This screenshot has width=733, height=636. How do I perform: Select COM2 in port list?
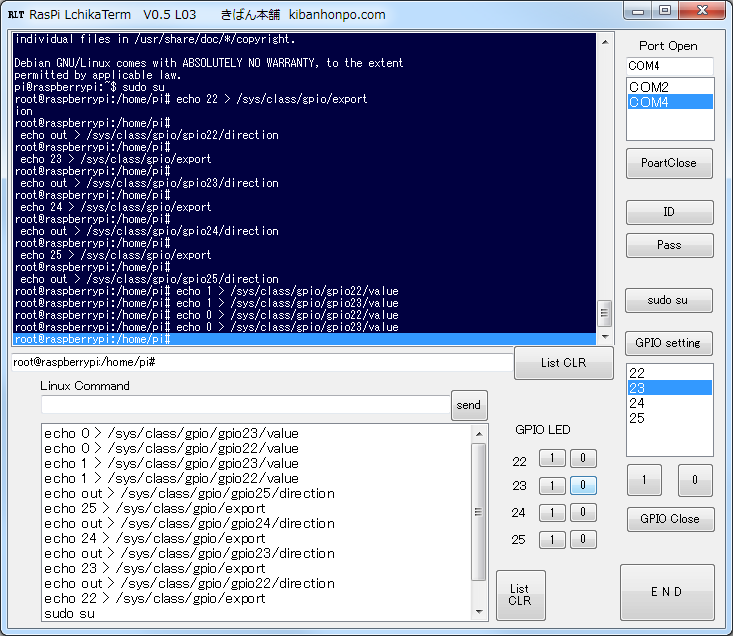(670, 87)
